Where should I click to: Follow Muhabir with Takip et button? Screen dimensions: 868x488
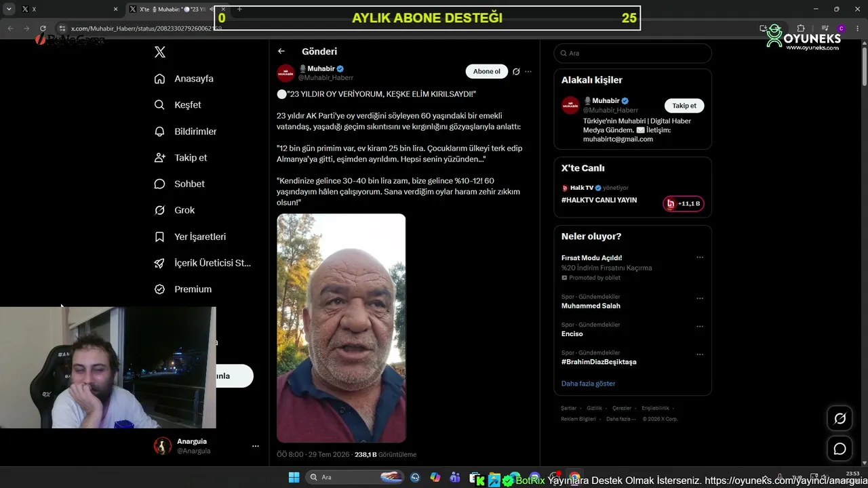coord(684,106)
